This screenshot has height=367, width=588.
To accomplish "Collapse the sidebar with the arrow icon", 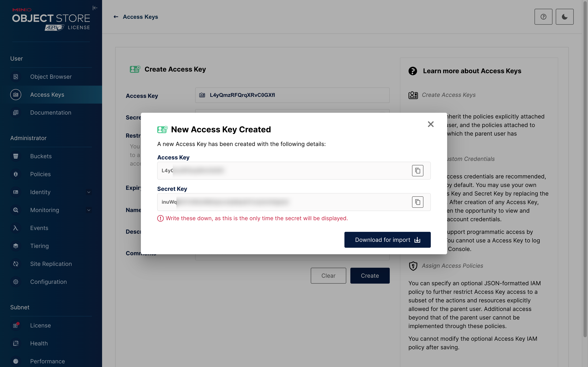I will point(95,8).
